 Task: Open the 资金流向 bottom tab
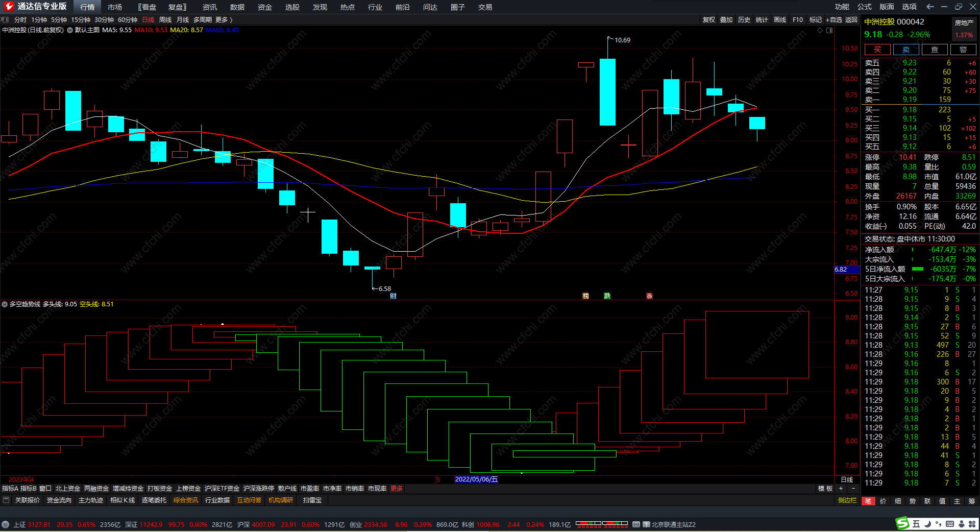coord(59,500)
